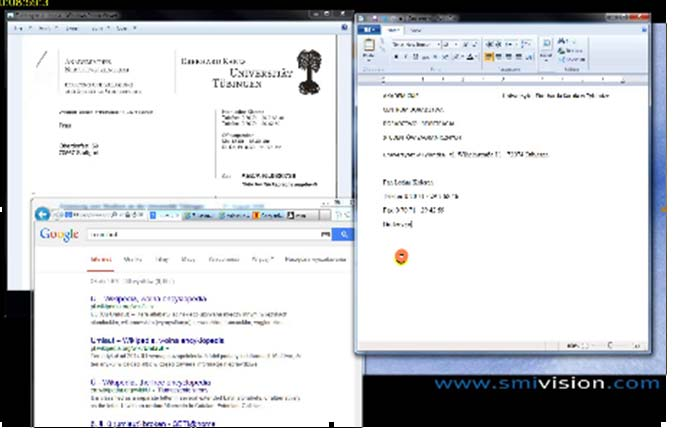Screen dimensions: 676x433
Task: Decrease the paragraph indent in WordPad
Action: [x=489, y=44]
